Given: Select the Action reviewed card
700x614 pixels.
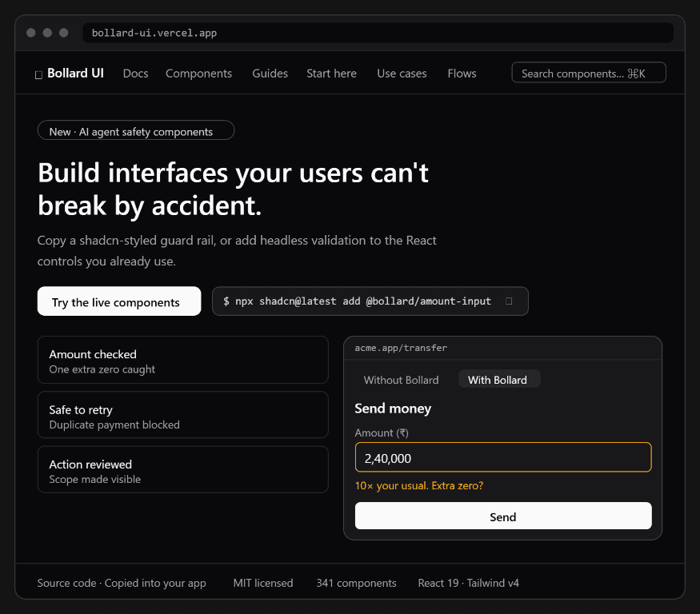Looking at the screenshot, I should coord(183,470).
